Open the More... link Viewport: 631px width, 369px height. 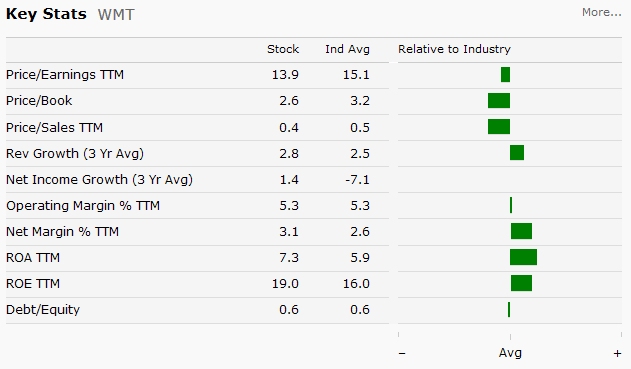(x=602, y=12)
